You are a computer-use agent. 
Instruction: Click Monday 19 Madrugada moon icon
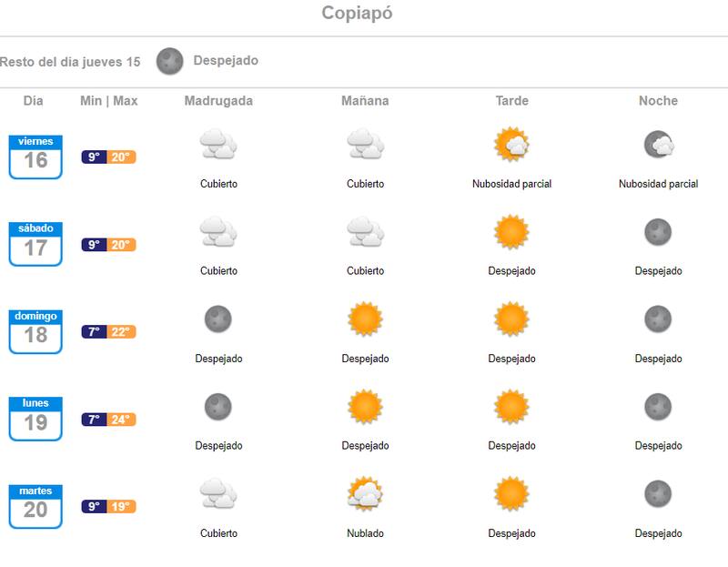click(x=218, y=407)
